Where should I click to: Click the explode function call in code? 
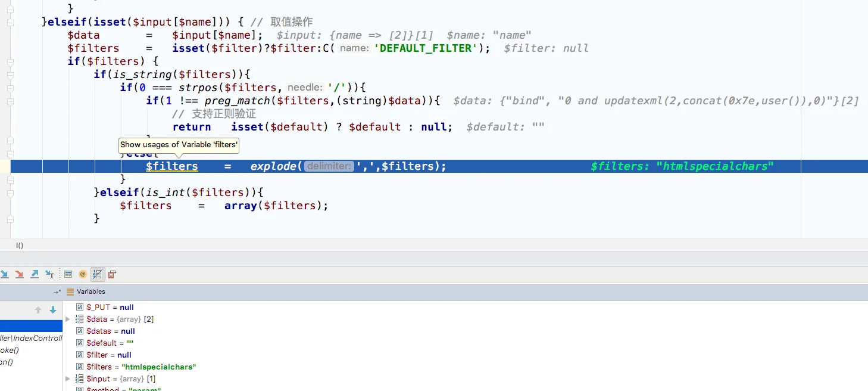[273, 166]
